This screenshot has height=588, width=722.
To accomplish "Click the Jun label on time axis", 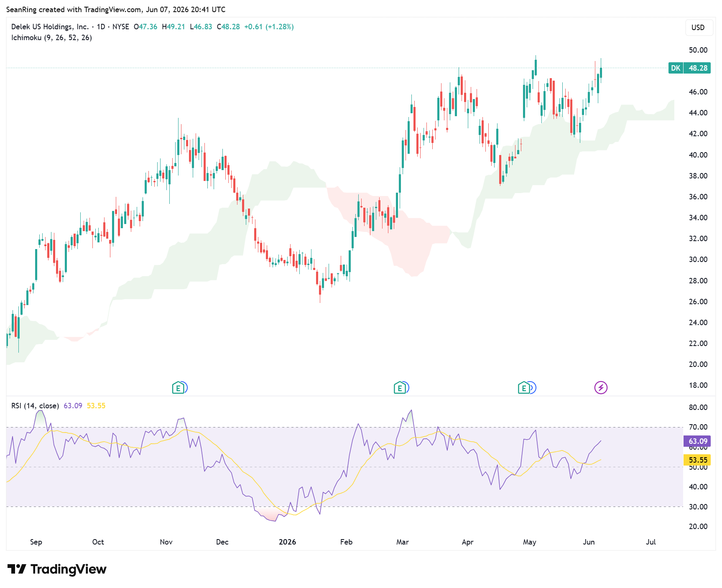I will pos(589,542).
